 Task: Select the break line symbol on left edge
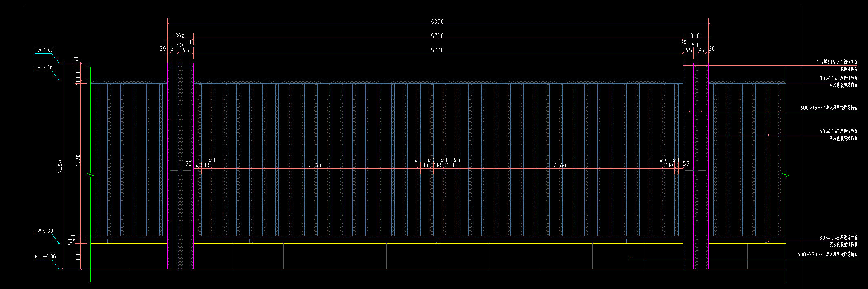pyautogui.click(x=91, y=175)
